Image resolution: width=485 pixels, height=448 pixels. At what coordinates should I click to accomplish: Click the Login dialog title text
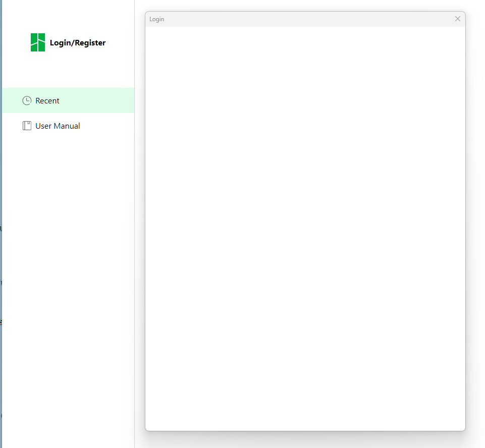click(157, 19)
